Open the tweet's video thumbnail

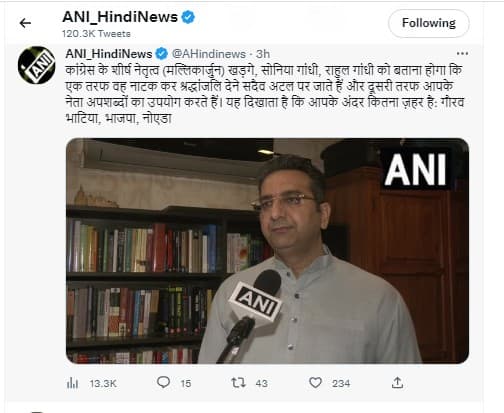pos(267,251)
